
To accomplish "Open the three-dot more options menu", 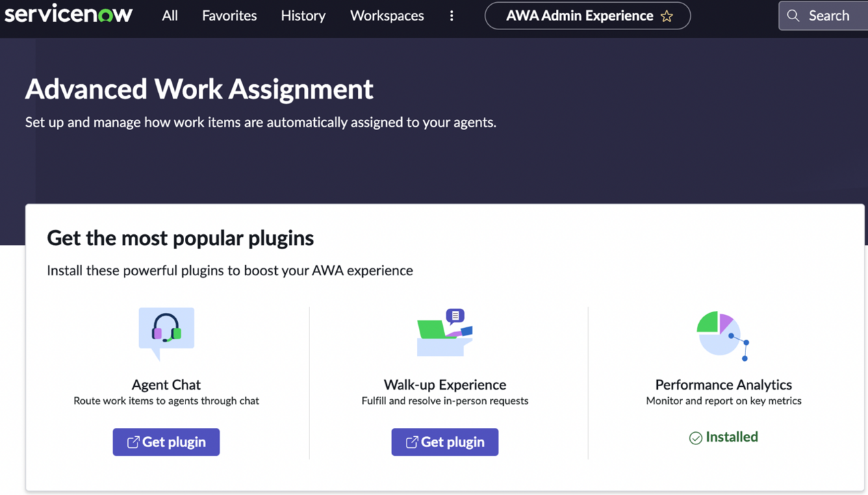I will (x=452, y=16).
